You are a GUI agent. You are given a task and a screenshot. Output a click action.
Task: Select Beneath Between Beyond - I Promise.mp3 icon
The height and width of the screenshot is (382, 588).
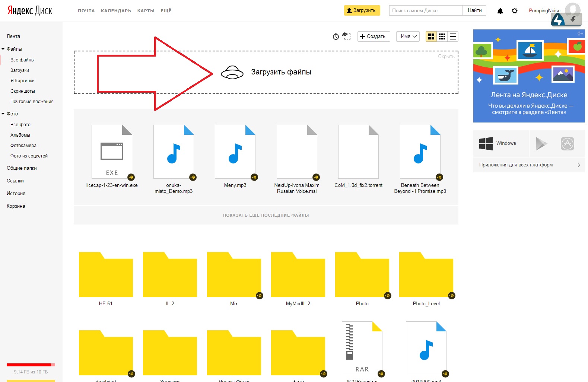pyautogui.click(x=420, y=152)
